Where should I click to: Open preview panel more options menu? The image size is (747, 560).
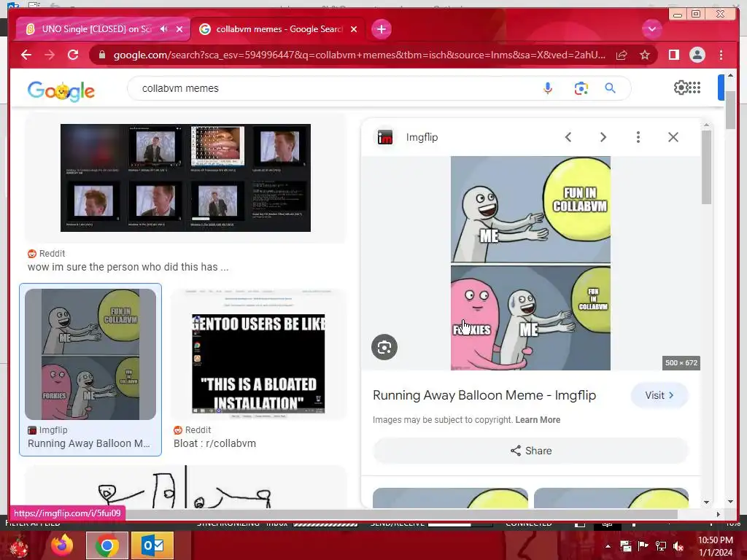click(638, 137)
